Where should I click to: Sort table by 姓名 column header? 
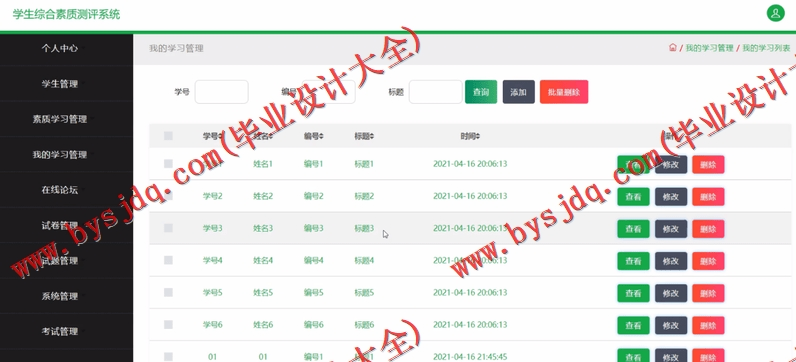click(263, 136)
